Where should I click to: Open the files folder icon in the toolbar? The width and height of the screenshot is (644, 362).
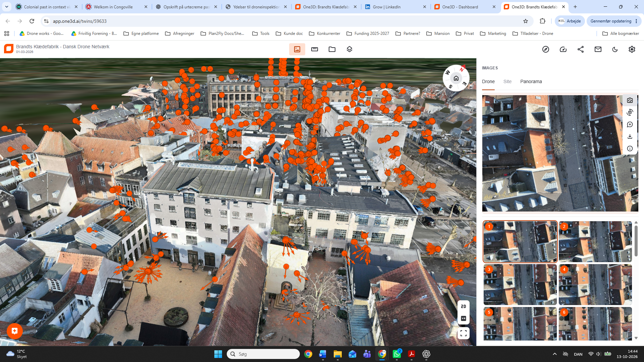332,49
